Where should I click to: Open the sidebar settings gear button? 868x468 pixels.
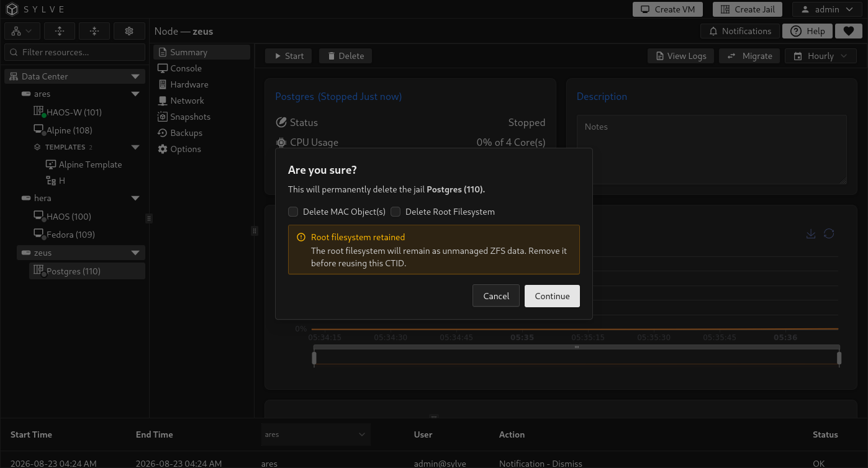pos(129,31)
